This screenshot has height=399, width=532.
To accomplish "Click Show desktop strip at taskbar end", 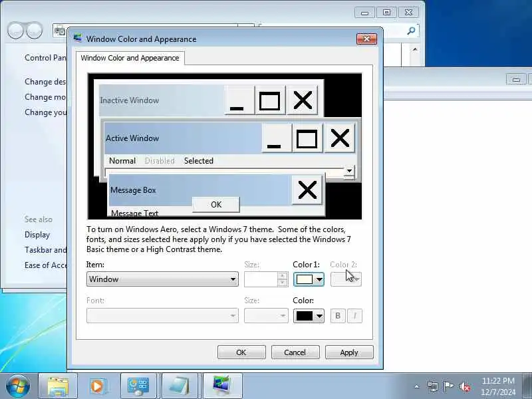I will [527, 386].
